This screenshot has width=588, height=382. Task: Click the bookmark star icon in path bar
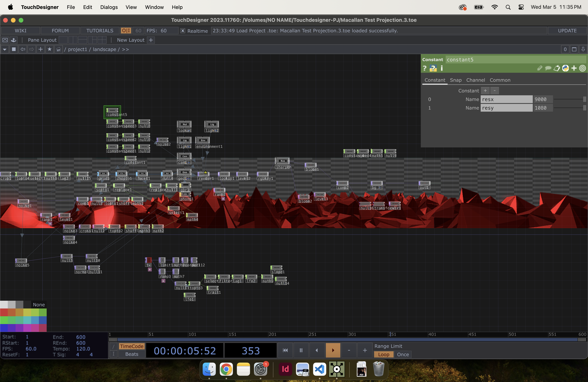point(49,49)
